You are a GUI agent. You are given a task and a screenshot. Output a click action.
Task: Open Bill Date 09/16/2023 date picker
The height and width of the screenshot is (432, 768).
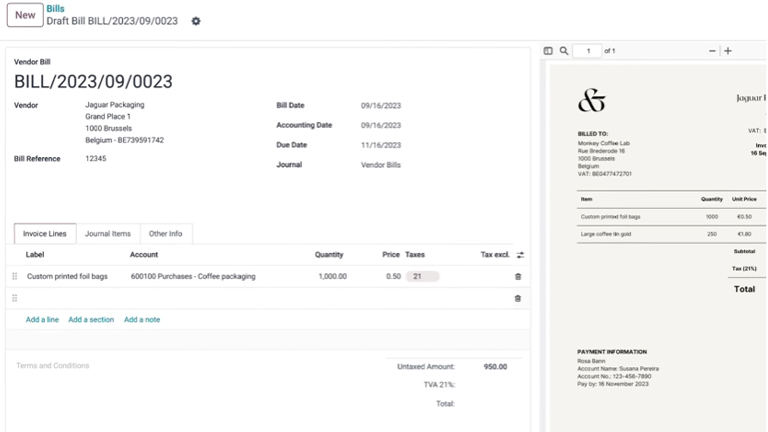[x=381, y=105]
